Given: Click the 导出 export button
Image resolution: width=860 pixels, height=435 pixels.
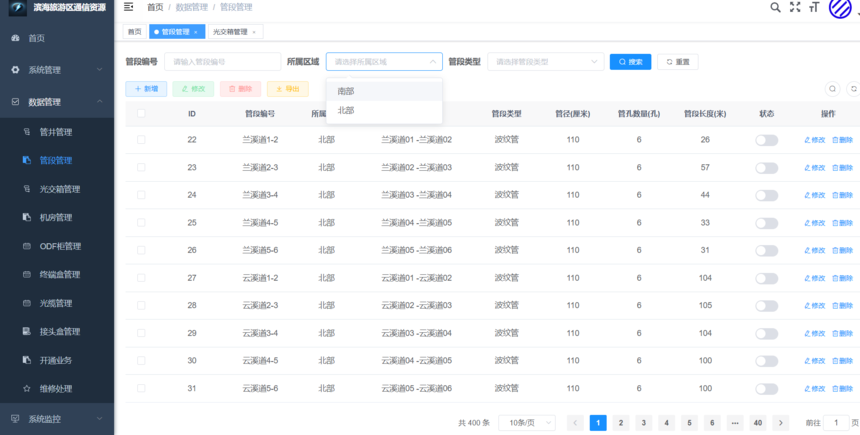Looking at the screenshot, I should pyautogui.click(x=287, y=89).
